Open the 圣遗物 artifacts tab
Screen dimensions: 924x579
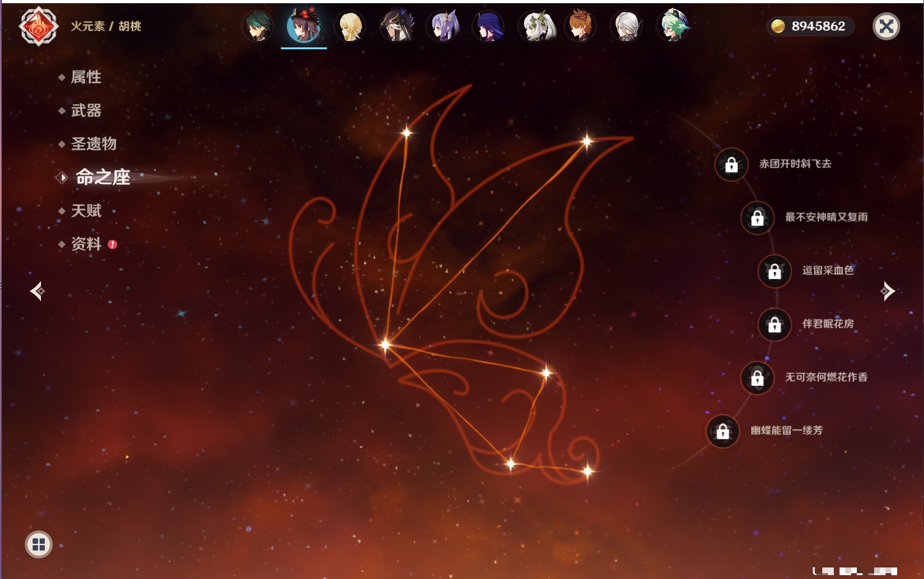click(93, 144)
